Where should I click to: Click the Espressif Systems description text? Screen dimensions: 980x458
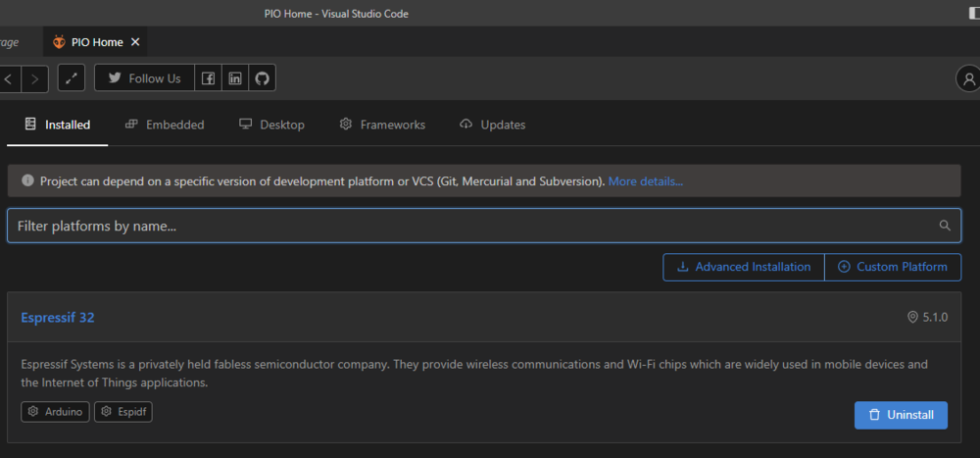473,373
